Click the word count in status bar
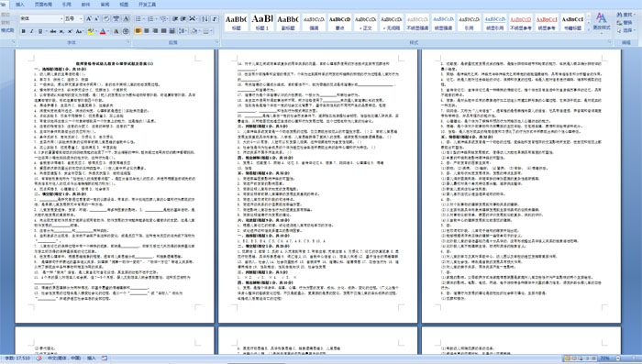Image resolution: width=642 pixels, height=364 pixels. [x=17, y=358]
